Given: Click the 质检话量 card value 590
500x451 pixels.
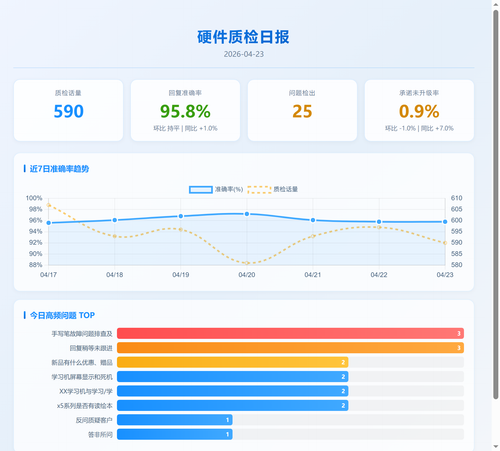Looking at the screenshot, I should click(x=69, y=111).
